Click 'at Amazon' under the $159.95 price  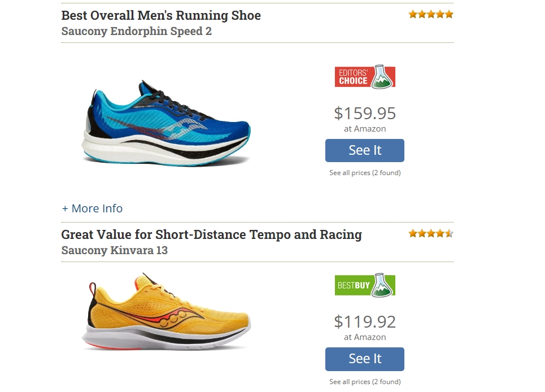point(365,129)
